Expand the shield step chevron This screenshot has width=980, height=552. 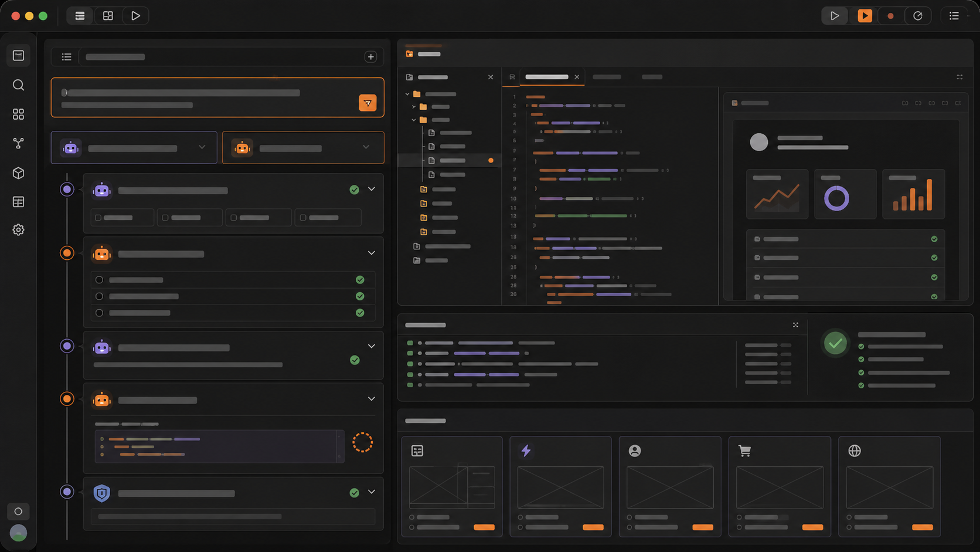coord(372,492)
